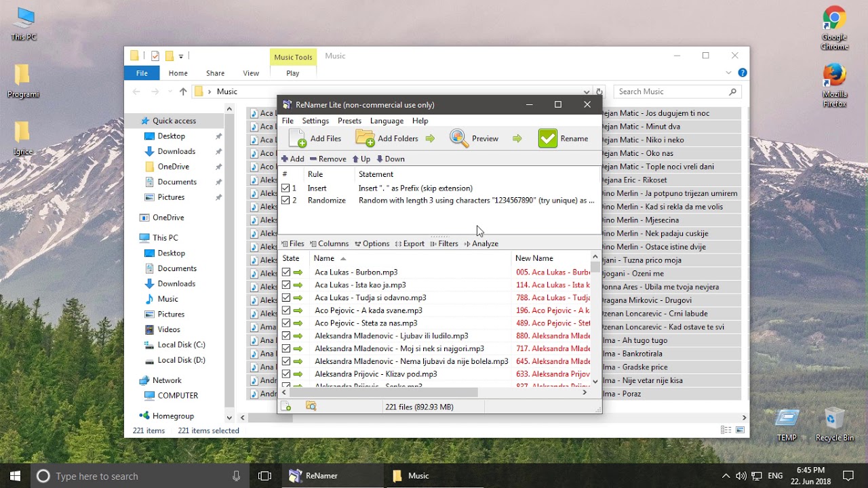Remove the selected rule

click(328, 159)
